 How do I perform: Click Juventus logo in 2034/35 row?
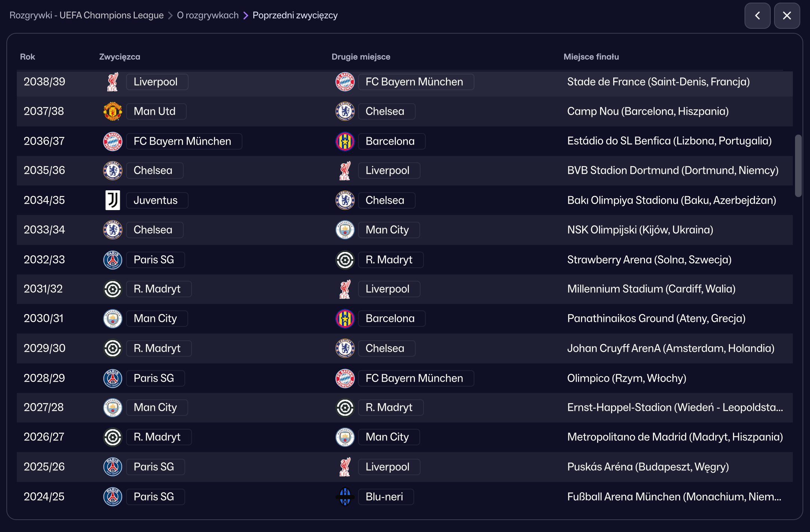click(113, 200)
